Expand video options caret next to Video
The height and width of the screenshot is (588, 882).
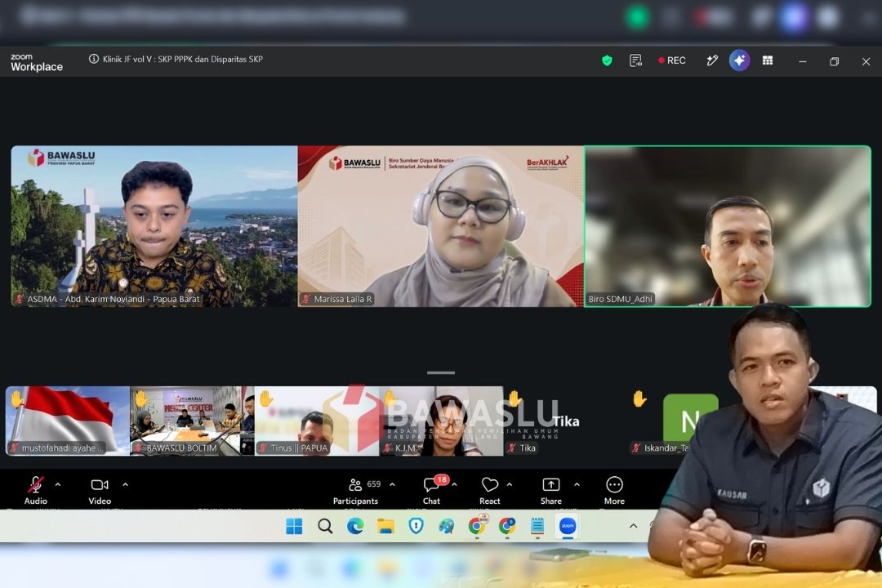coord(126,484)
